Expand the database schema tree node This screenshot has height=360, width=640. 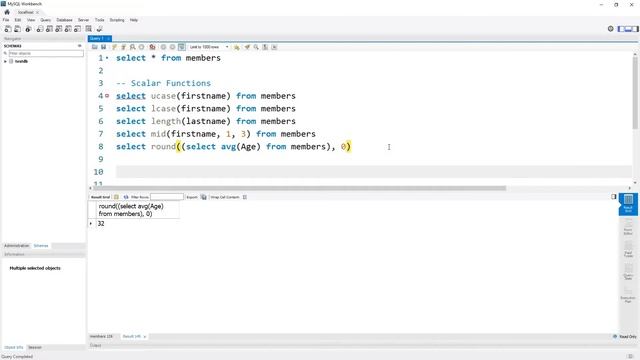[5, 61]
